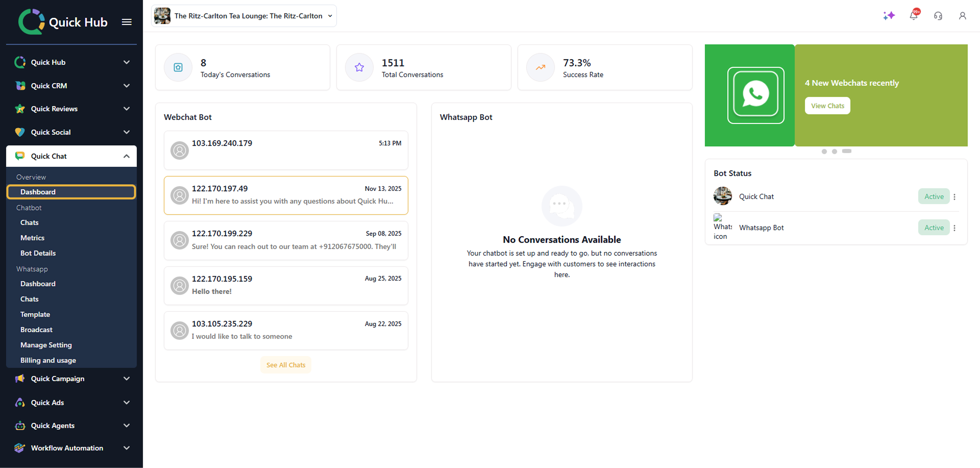Click the See All Chats button
The image size is (980, 468).
point(286,365)
